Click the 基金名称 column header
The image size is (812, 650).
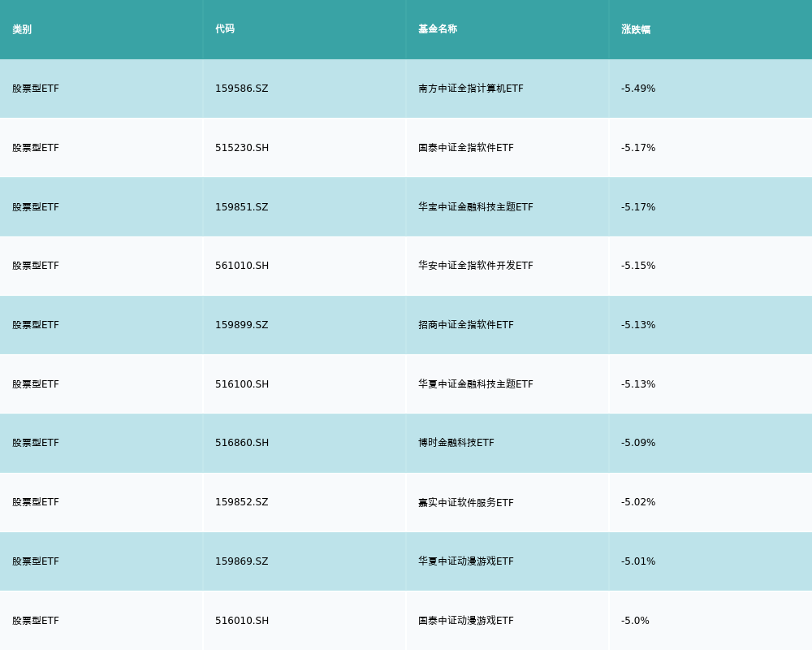tap(438, 29)
